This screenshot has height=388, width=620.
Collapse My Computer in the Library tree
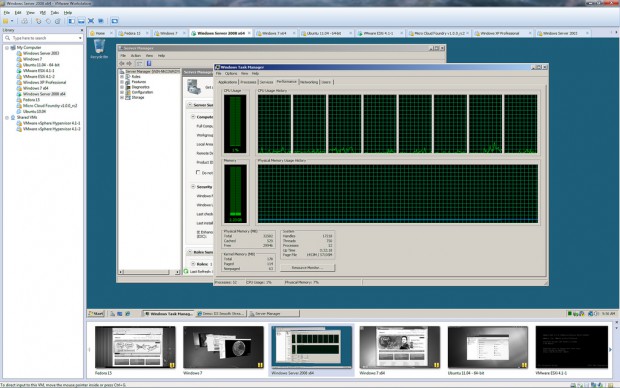pyautogui.click(x=7, y=47)
